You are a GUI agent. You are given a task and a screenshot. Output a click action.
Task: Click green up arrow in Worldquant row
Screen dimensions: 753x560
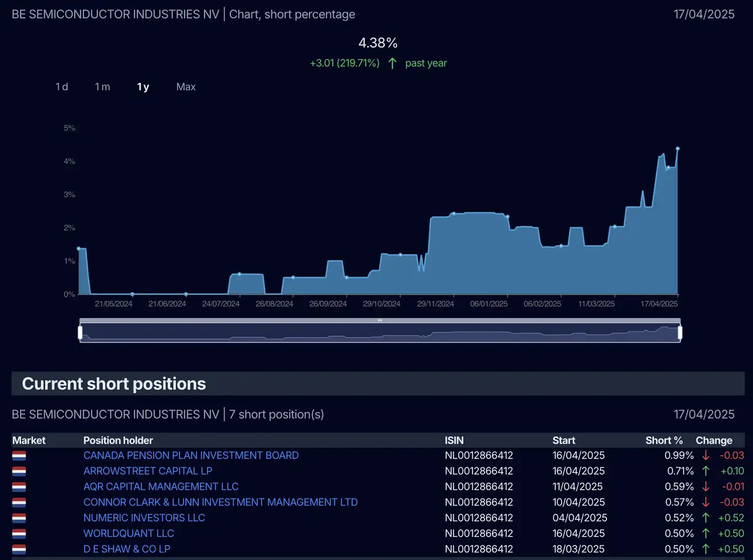(x=706, y=534)
